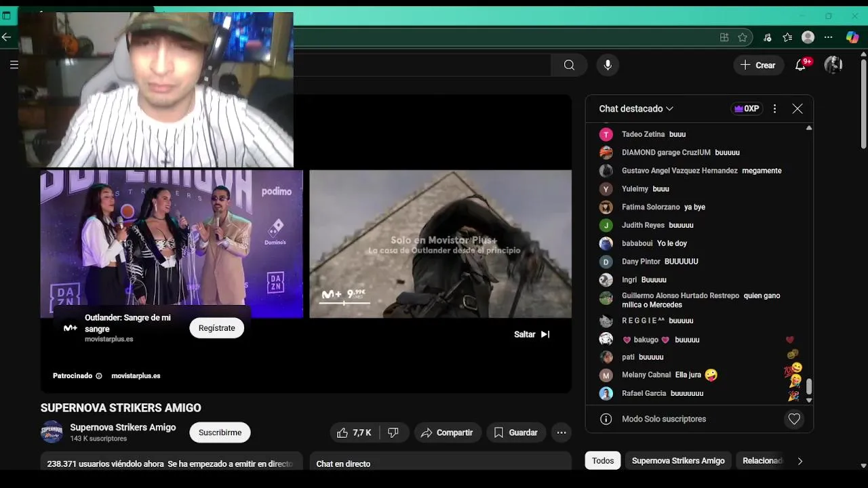Click Dany Pintor chat message
This screenshot has height=488, width=868.
click(698, 262)
